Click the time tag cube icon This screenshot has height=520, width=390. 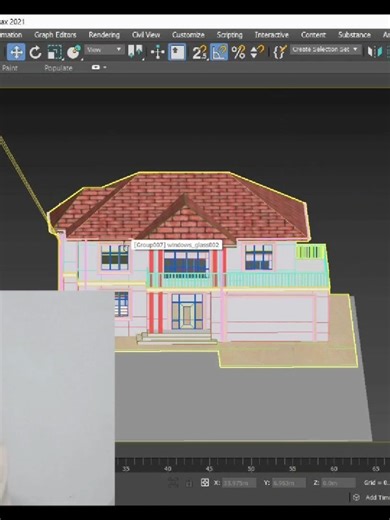[x=357, y=498]
